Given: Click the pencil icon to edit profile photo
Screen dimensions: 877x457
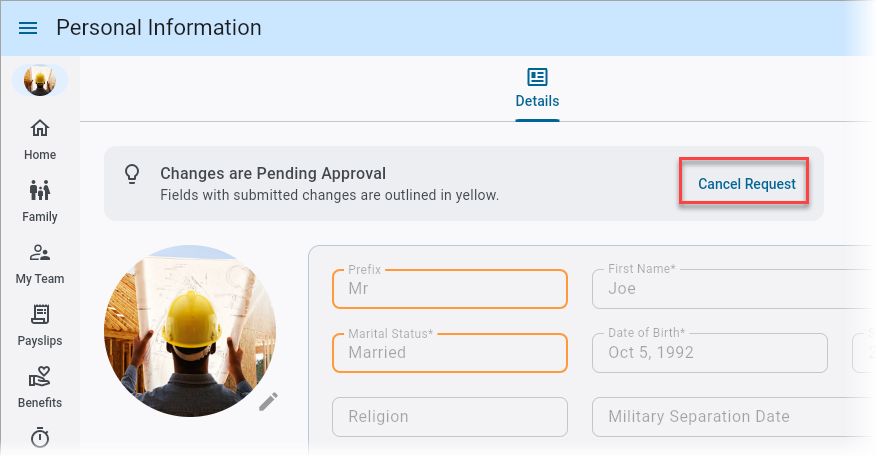Looking at the screenshot, I should click(268, 401).
